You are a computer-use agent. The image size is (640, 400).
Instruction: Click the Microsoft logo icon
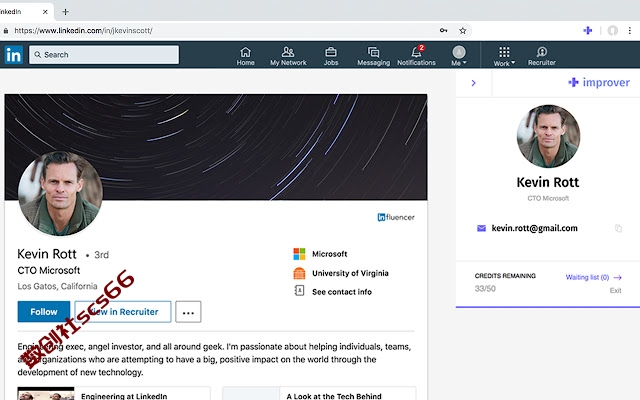pyautogui.click(x=299, y=254)
